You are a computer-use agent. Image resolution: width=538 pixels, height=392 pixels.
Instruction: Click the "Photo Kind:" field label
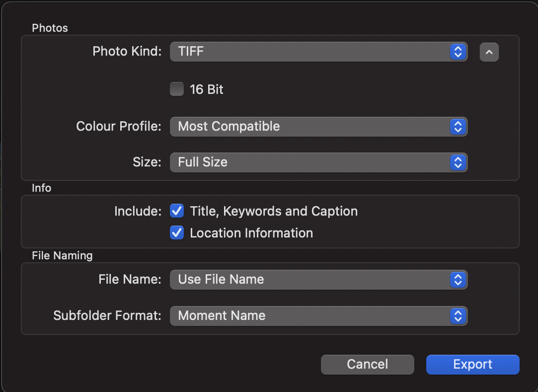pyautogui.click(x=127, y=51)
